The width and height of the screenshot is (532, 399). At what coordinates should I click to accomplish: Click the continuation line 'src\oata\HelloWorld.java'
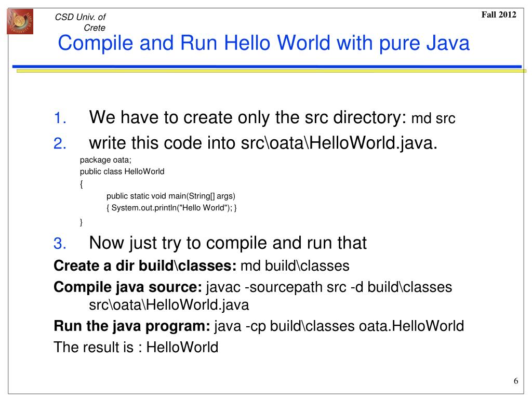169,304
